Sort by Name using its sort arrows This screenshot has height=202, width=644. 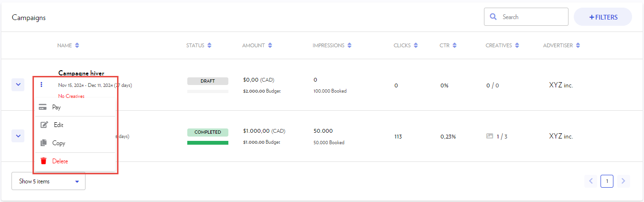(x=77, y=45)
